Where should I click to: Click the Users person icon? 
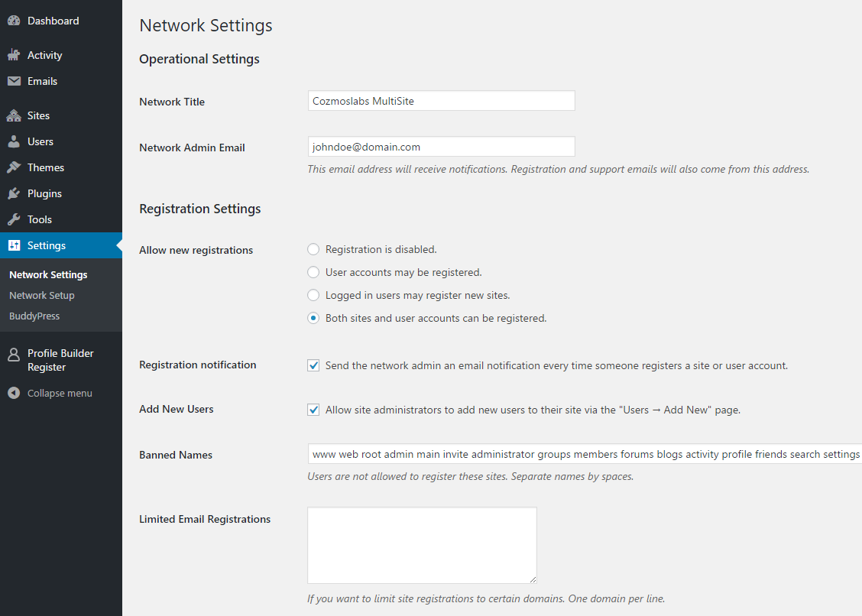pyautogui.click(x=14, y=141)
